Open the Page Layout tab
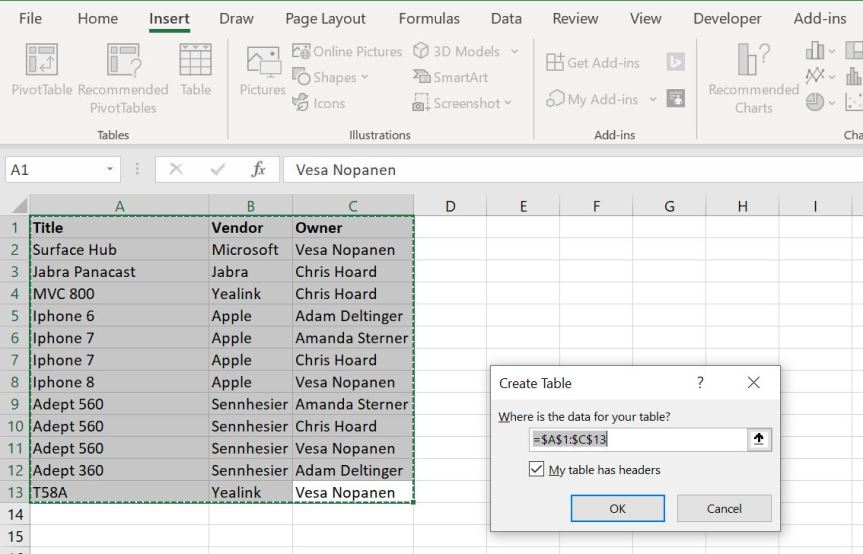Screen dimensions: 863x554 click(325, 18)
